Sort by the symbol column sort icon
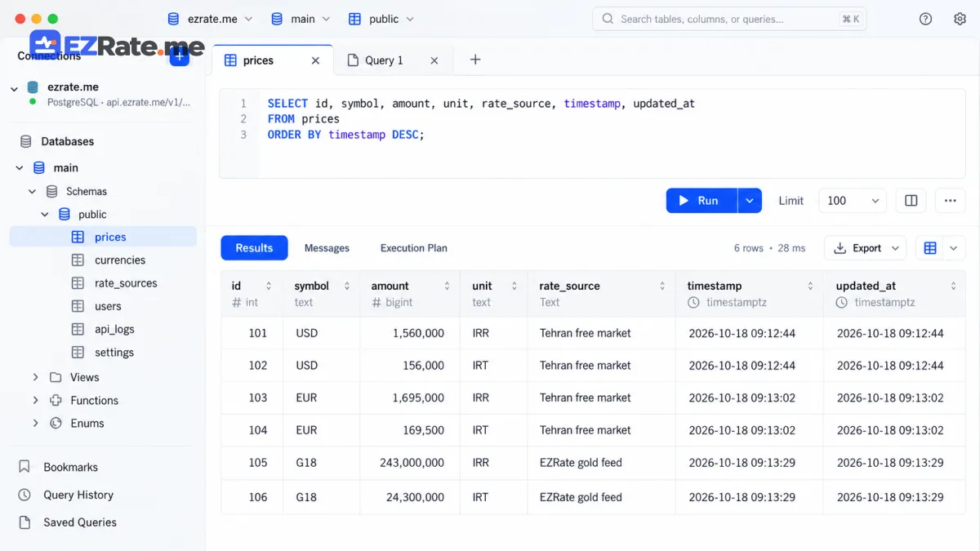Screen dimensions: 980x551 [347, 286]
